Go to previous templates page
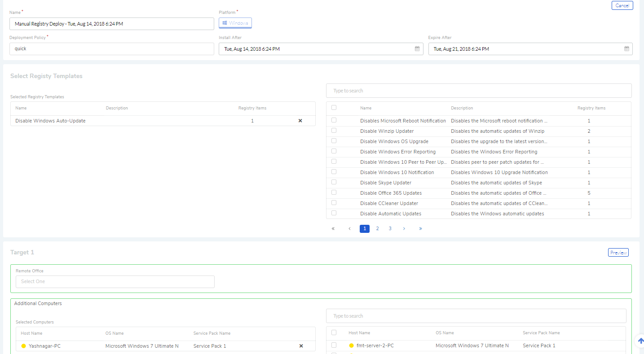The image size is (644, 354). 349,228
